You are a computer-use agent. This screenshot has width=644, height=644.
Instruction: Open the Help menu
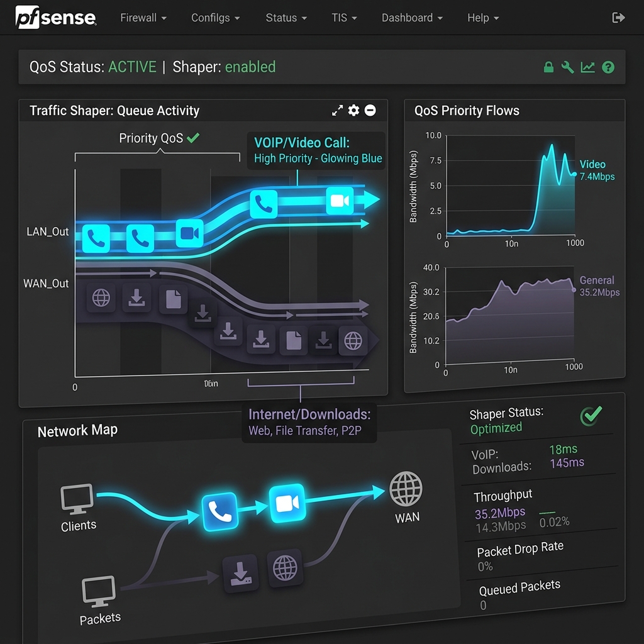pos(483,18)
